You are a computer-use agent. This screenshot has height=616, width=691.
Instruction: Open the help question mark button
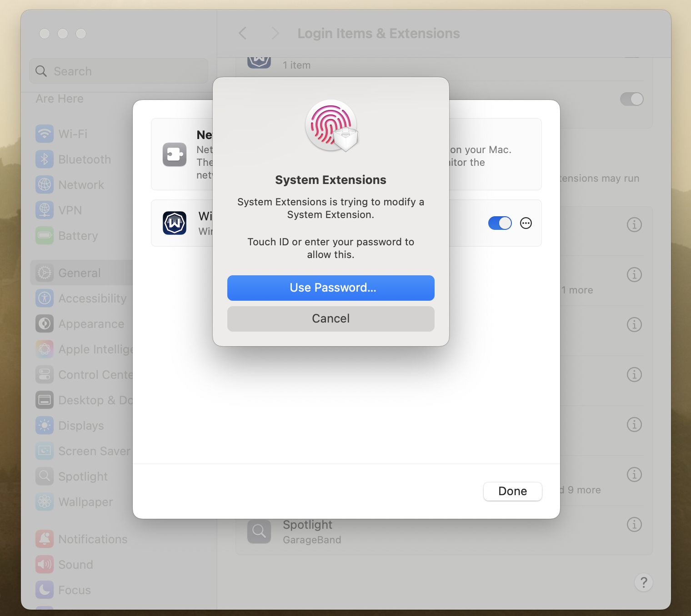[x=643, y=582]
